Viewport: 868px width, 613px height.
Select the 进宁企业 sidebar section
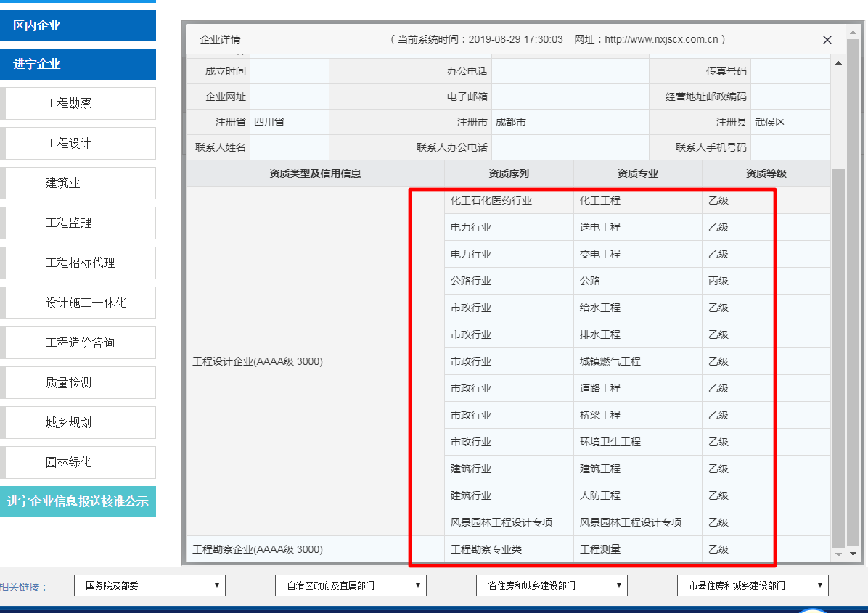tap(78, 65)
